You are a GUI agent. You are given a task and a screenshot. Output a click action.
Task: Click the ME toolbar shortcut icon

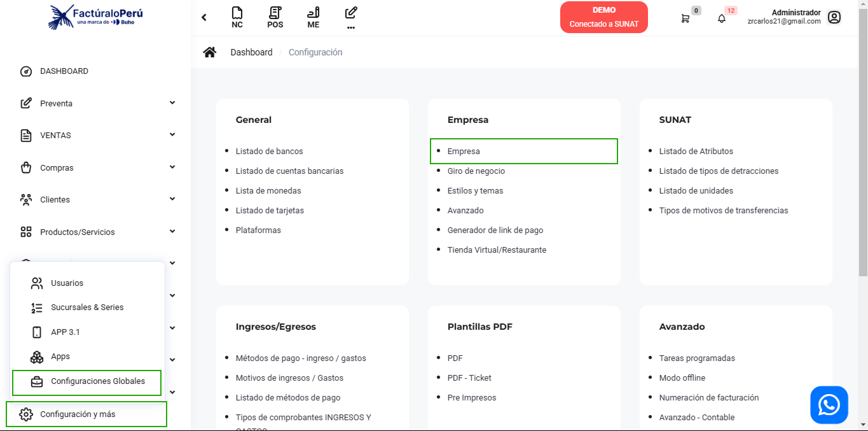pos(313,17)
